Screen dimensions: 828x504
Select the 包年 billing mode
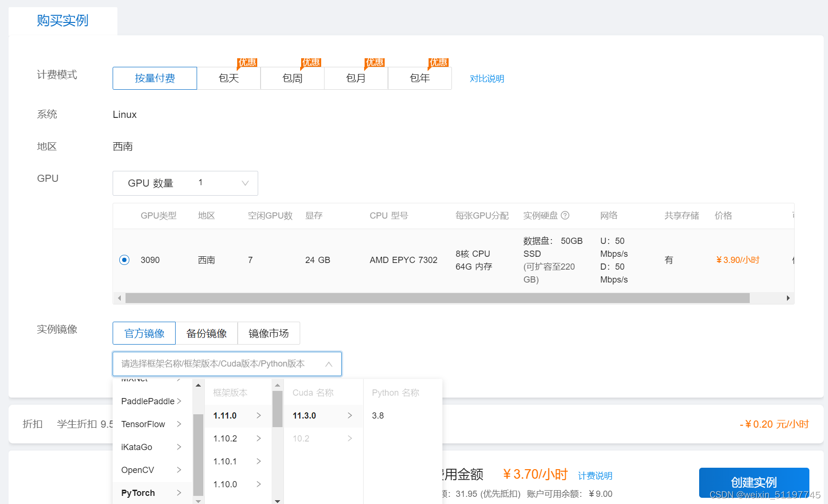coord(420,78)
